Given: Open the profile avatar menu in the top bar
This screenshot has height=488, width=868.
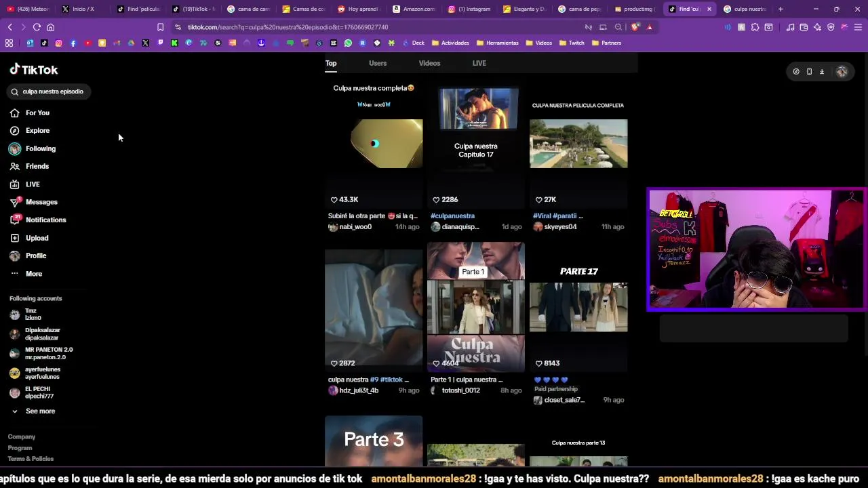Looking at the screenshot, I should click(x=842, y=72).
